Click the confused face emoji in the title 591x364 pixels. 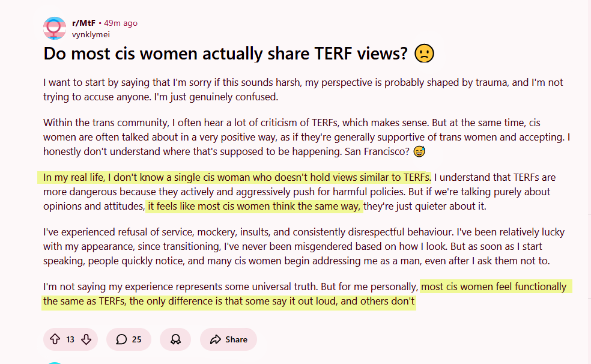coord(425,54)
